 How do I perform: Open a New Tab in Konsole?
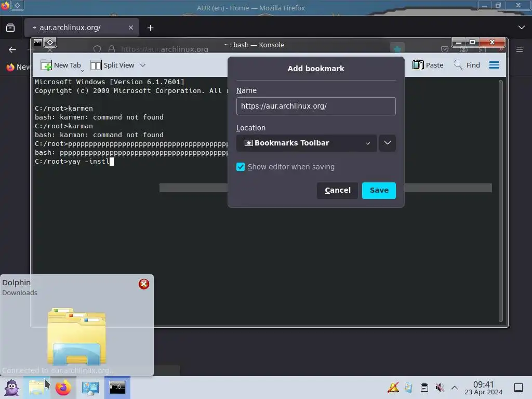(60, 65)
